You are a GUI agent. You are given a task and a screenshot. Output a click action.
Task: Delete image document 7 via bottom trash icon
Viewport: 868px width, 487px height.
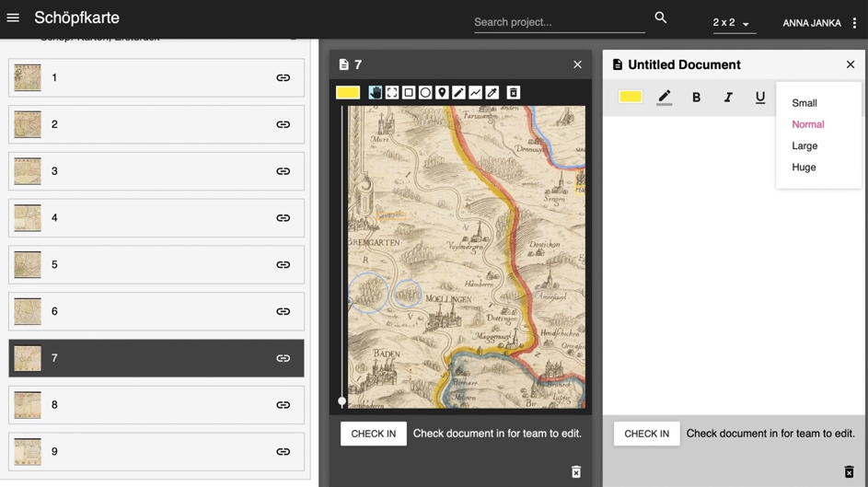(576, 471)
